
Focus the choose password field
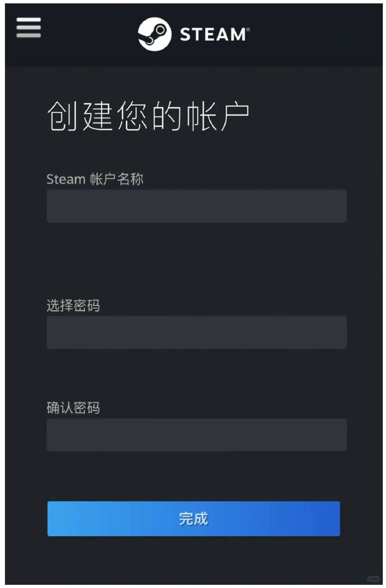point(197,332)
